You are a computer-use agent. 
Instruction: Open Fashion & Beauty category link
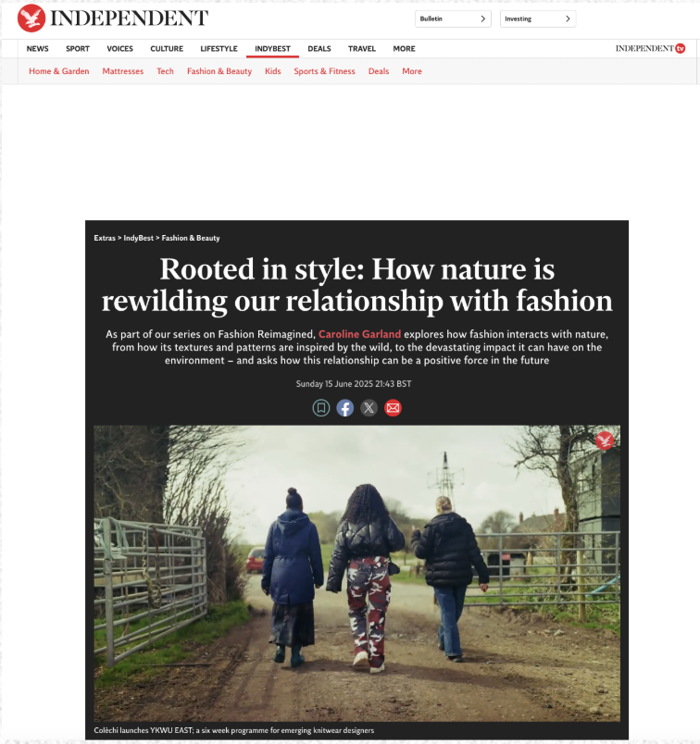(219, 71)
